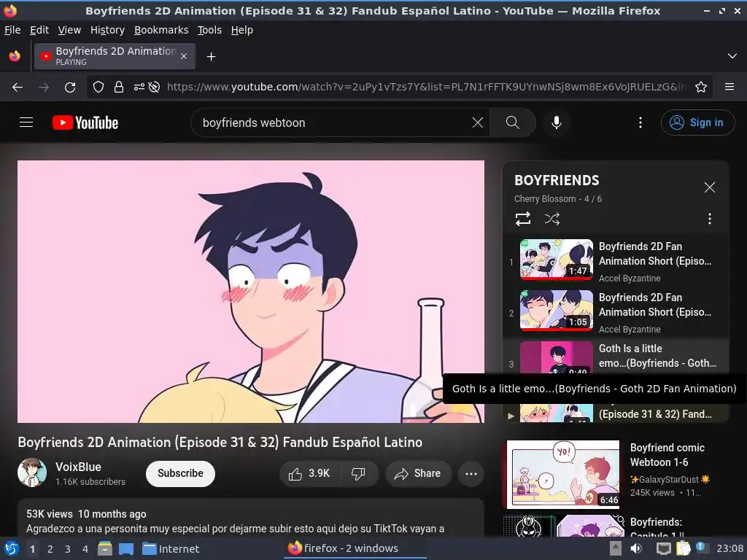The image size is (747, 560).
Task: Close the BOYFRIENDS playlist panel
Action: point(709,187)
